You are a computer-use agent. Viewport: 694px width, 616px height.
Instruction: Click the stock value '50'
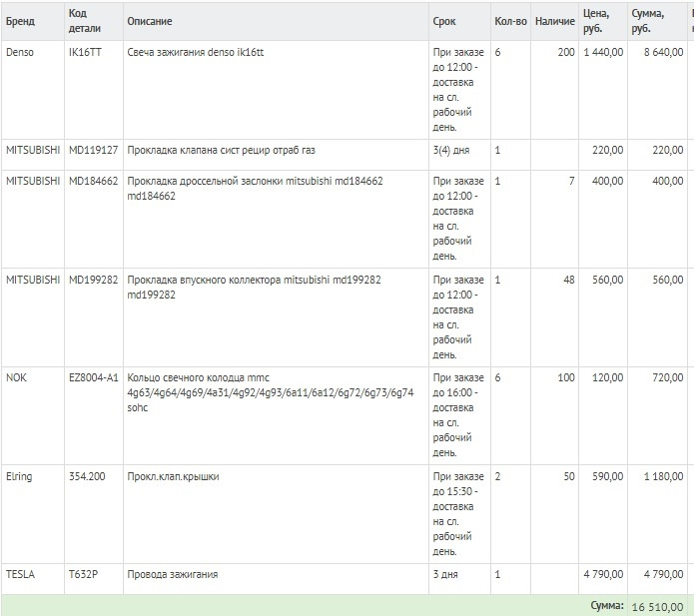click(569, 476)
